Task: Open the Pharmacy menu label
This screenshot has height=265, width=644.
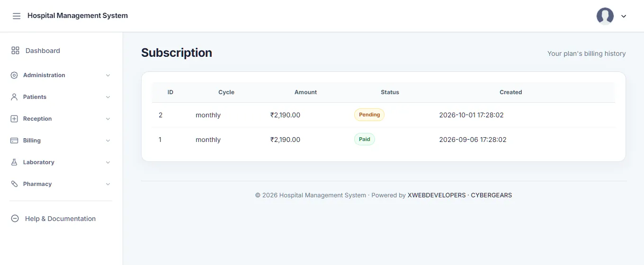Action: click(37, 184)
